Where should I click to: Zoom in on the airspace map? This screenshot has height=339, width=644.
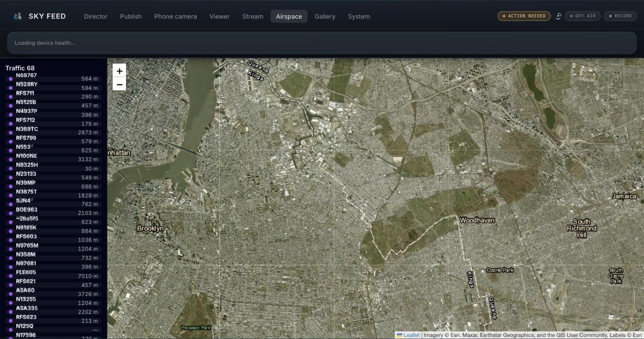(120, 71)
